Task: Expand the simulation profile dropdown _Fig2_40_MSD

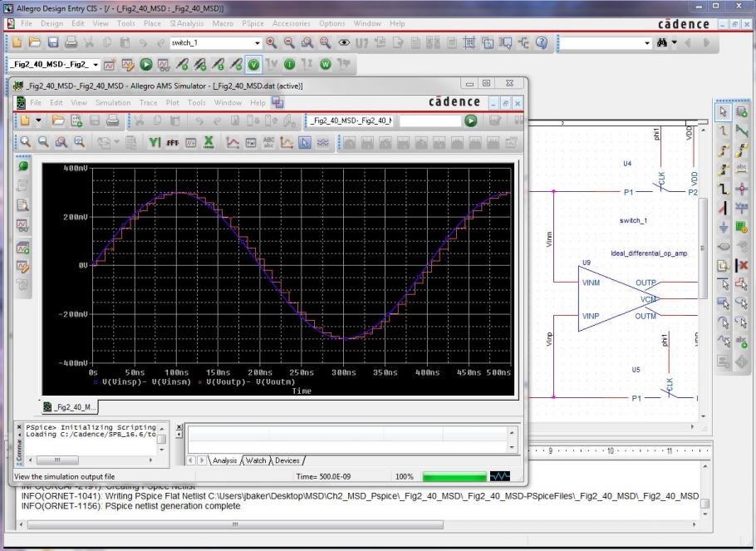Action: 96,64
